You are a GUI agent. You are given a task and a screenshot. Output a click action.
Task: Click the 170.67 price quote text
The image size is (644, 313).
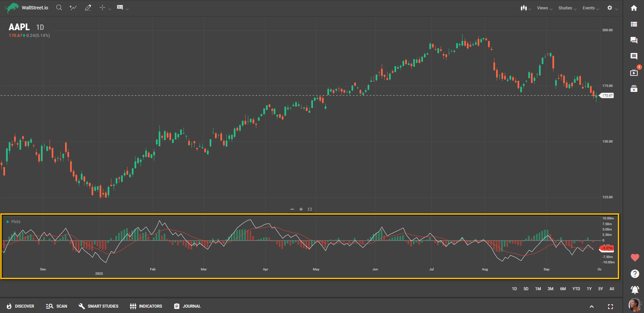[x=15, y=36]
